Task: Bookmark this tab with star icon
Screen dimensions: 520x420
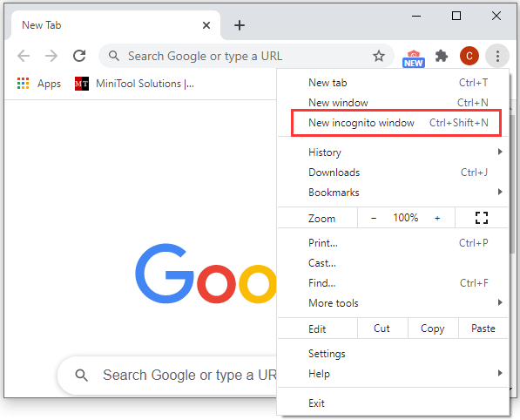Action: coord(379,56)
